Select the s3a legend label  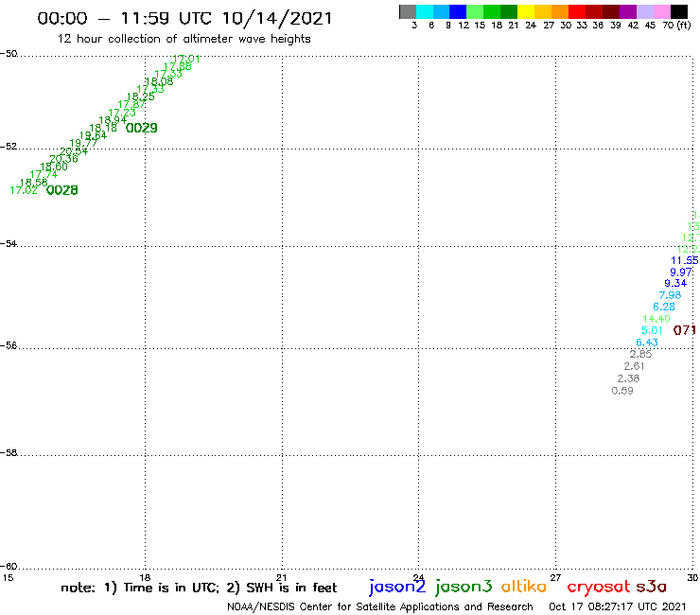click(x=652, y=588)
